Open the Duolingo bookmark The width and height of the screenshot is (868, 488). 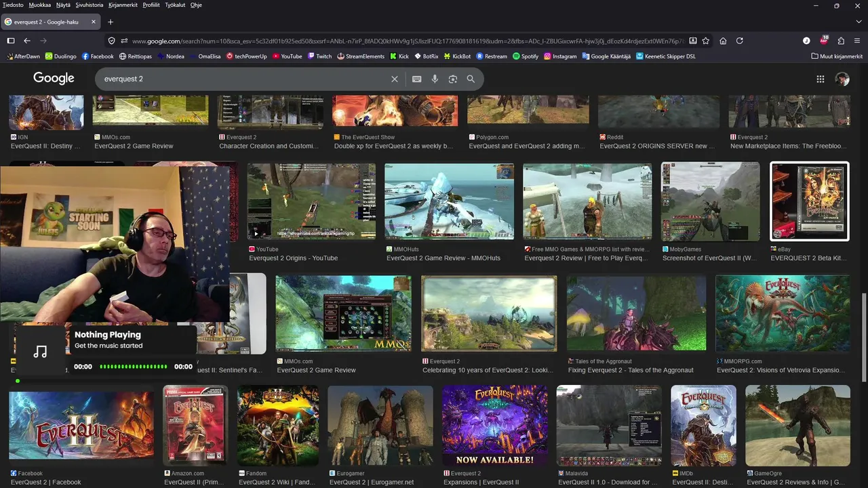(x=61, y=56)
